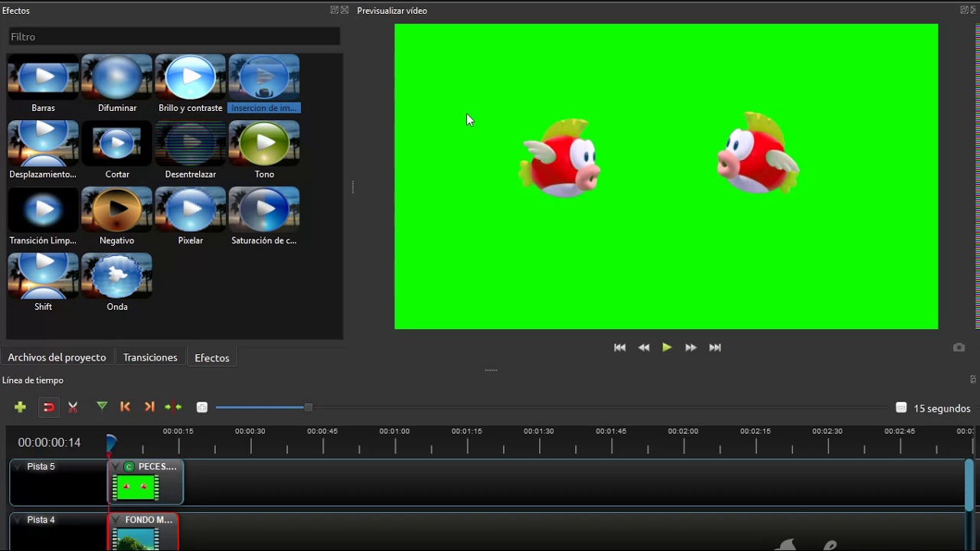The height and width of the screenshot is (551, 980).
Task: Choose the Desentrelazar effect
Action: [x=191, y=151]
